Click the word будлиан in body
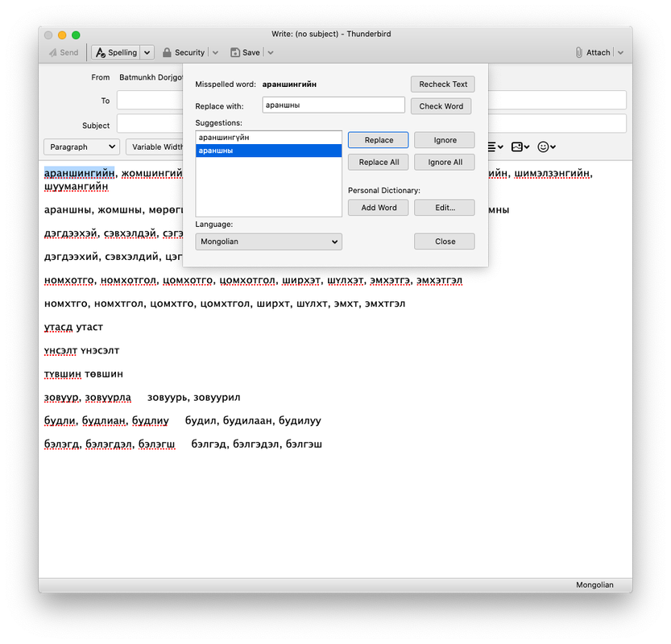This screenshot has height=644, width=671. pyautogui.click(x=104, y=421)
